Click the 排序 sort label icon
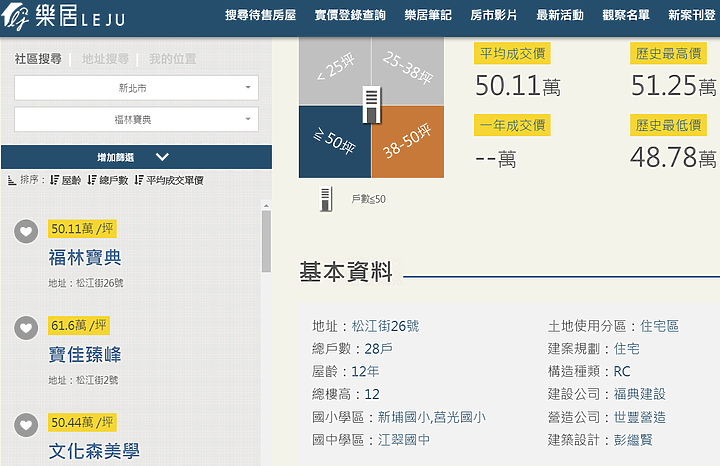Viewport: 720px width, 466px height. tap(12, 180)
